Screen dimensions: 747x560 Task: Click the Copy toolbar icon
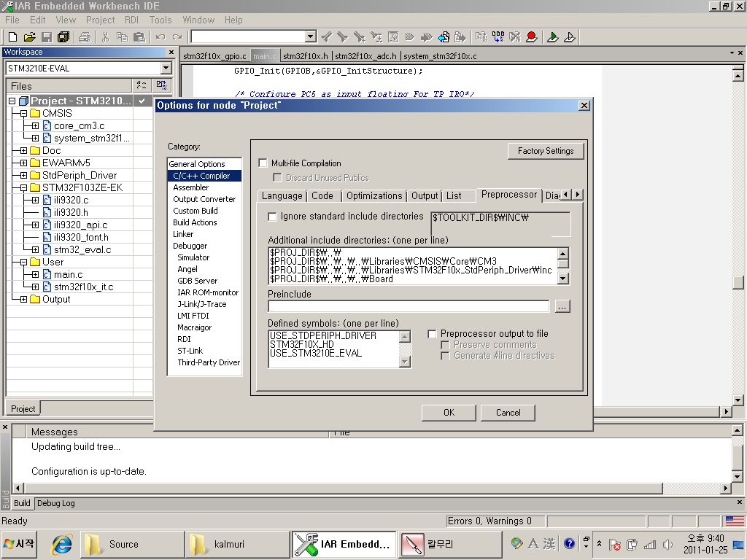coord(122,36)
